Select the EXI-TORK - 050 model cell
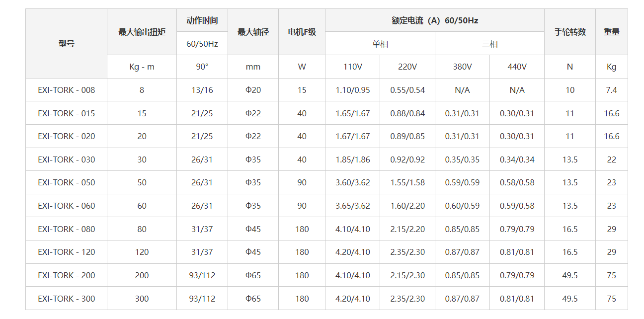644x319 pixels. 66,182
